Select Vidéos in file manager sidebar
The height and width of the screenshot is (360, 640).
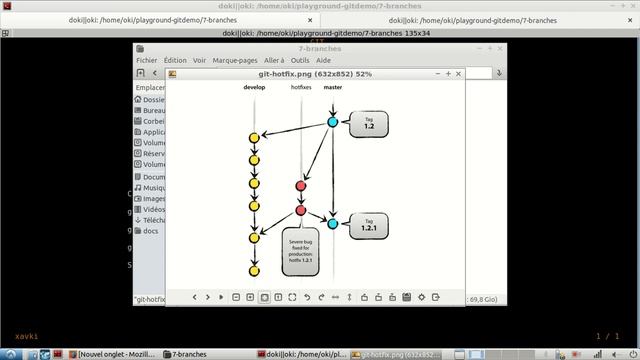(149, 209)
